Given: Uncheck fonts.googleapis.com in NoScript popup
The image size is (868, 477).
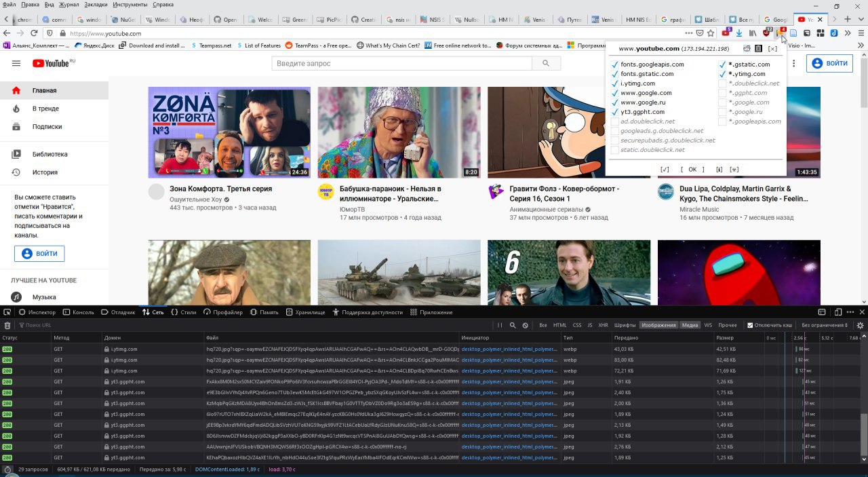Looking at the screenshot, I should coord(615,64).
